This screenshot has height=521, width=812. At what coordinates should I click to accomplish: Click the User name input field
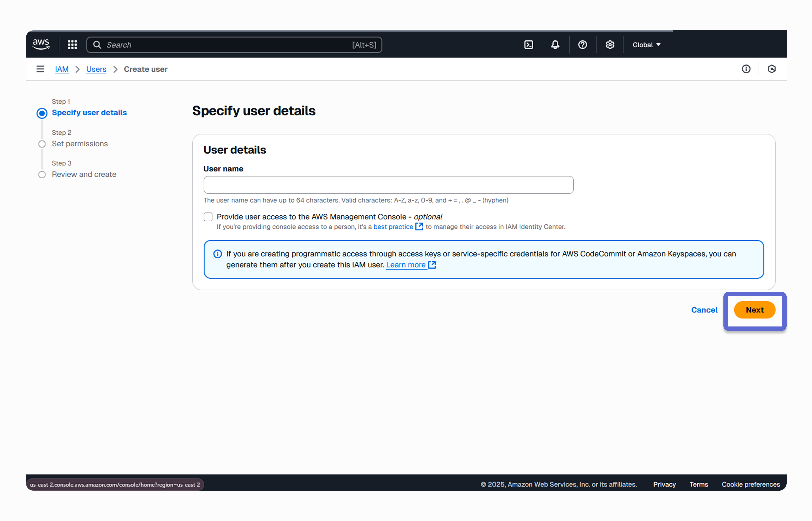389,185
